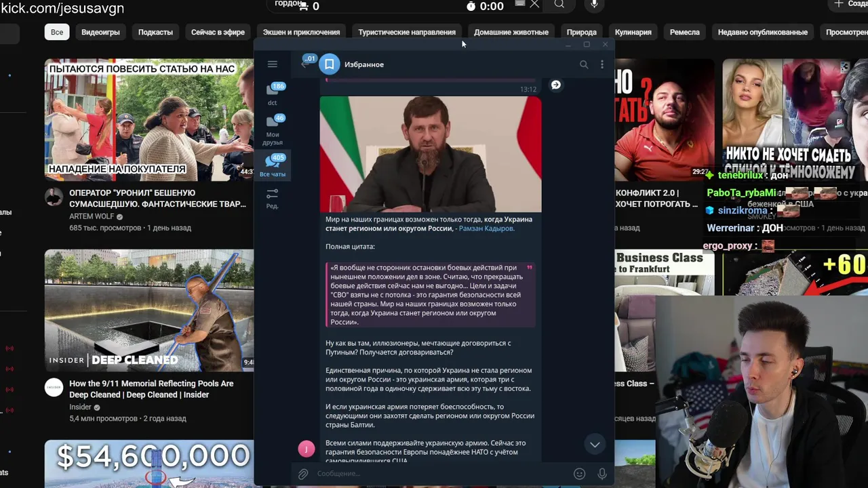Screen dimensions: 868x488
Task: Open the Рамзан Кадыров link in post
Action: coord(486,228)
